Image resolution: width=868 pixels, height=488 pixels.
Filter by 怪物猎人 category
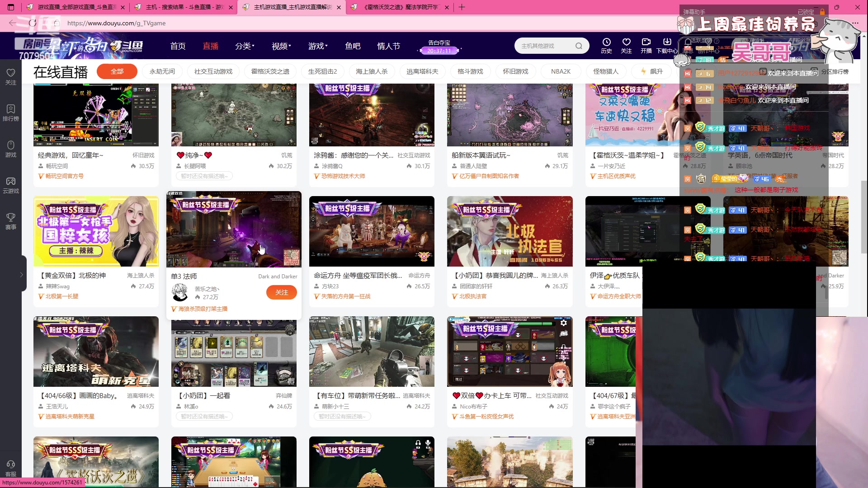pos(606,71)
